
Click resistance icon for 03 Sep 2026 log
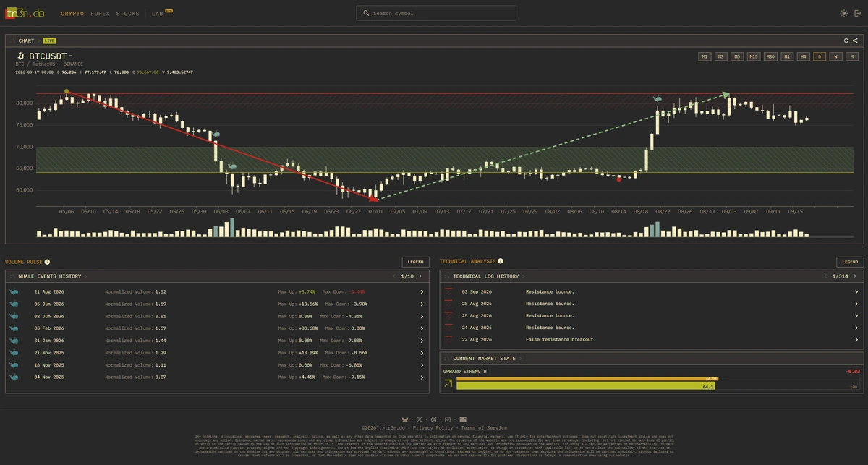[x=448, y=291]
